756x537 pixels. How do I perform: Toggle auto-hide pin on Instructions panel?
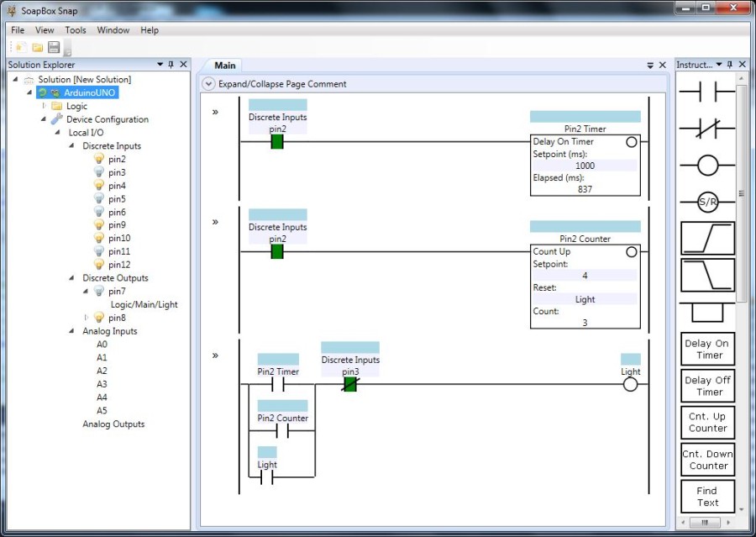click(728, 65)
